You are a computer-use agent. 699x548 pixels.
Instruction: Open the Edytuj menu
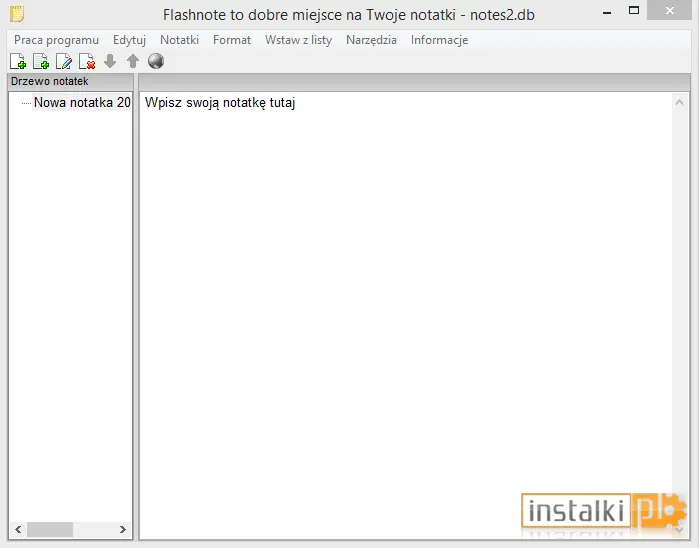(x=129, y=40)
